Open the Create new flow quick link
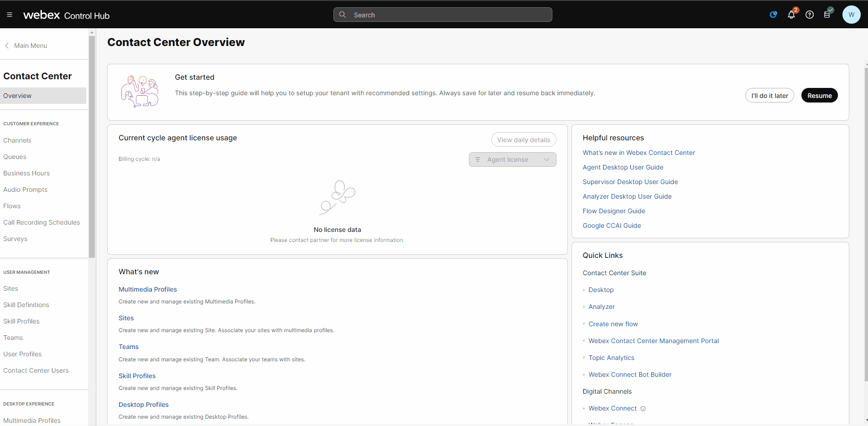 click(x=613, y=324)
